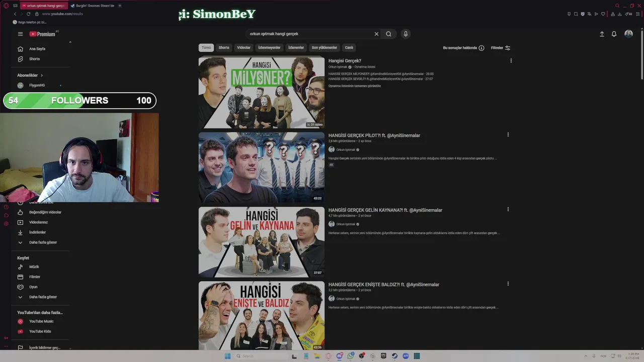The height and width of the screenshot is (362, 644).
Task: Open title HANGİSİ GERÇEK PİLOT?! ft. @AyniSinemalar
Action: click(374, 135)
